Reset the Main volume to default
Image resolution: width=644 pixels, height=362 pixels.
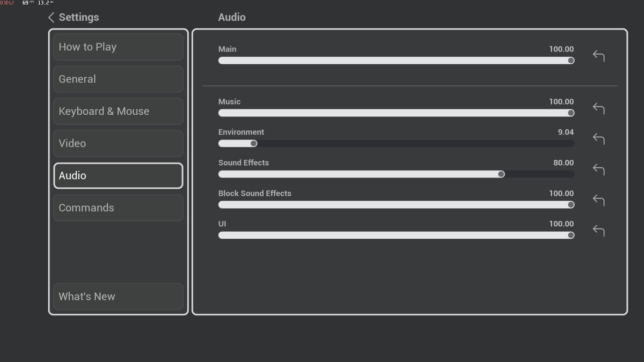(x=598, y=56)
